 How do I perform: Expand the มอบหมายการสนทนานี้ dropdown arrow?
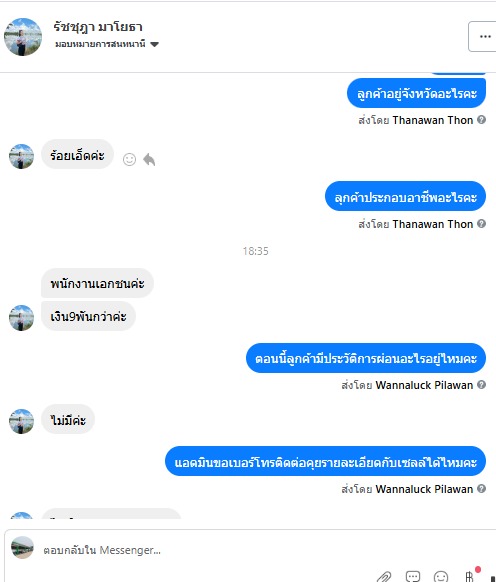pyautogui.click(x=154, y=45)
